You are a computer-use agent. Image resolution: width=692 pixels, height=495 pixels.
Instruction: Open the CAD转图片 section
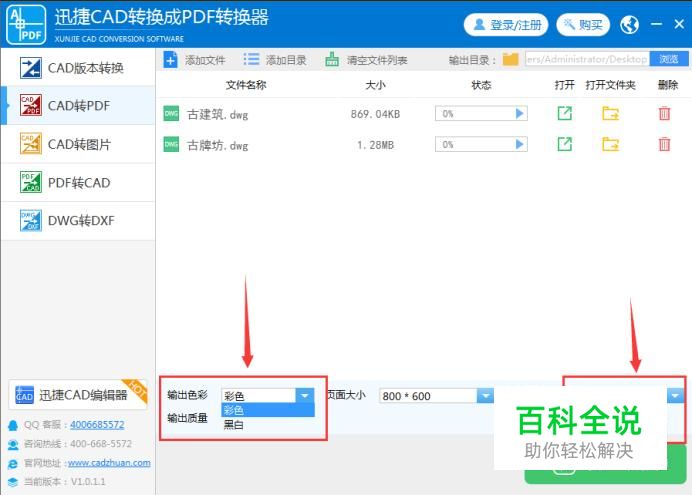(78, 144)
